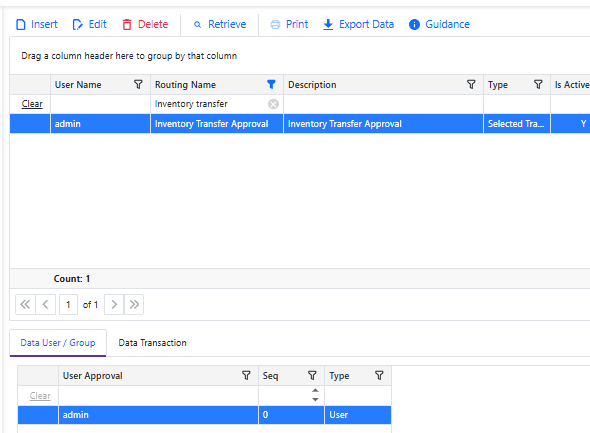Image resolution: width=590 pixels, height=433 pixels.
Task: Open the User Name column filter
Action: pyautogui.click(x=138, y=84)
